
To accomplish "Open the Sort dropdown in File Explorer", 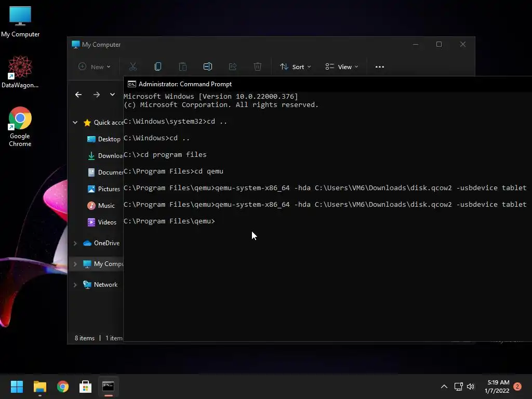I will click(295, 67).
